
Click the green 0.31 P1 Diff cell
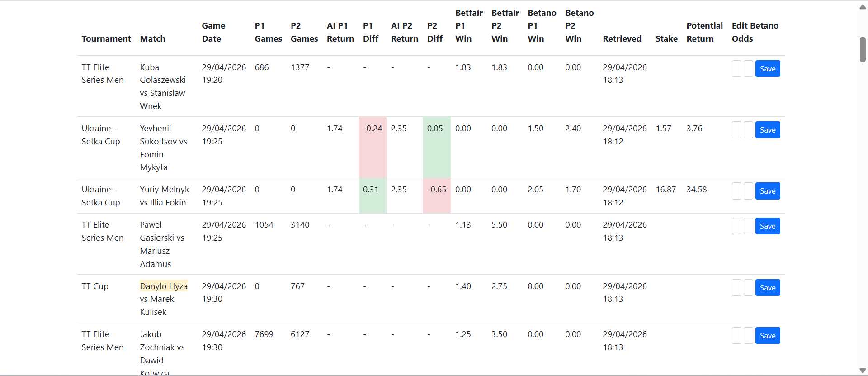[373, 195]
